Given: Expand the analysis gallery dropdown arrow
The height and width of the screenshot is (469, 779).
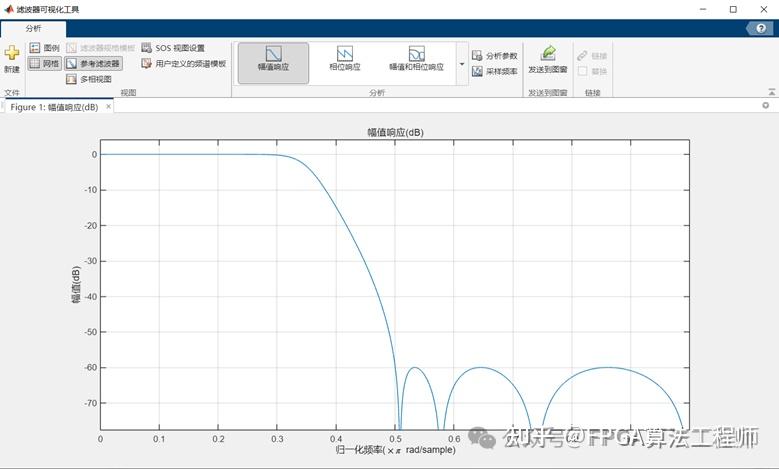Looking at the screenshot, I should coord(462,64).
